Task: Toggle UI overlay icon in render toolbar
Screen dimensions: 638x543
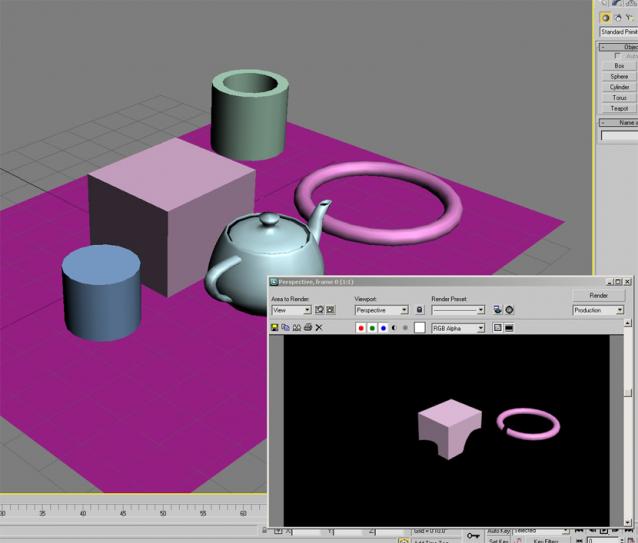Action: click(498, 328)
